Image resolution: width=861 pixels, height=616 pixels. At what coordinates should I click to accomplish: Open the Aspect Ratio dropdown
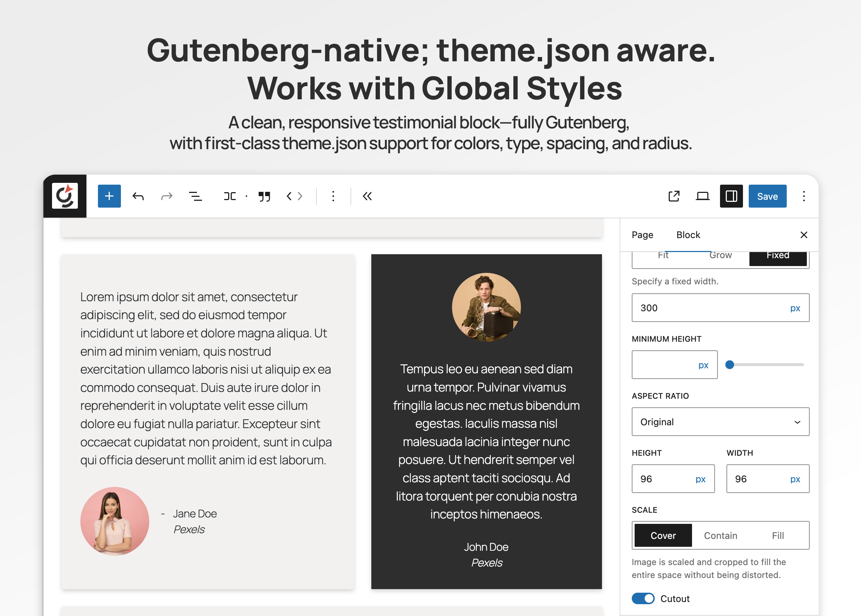pyautogui.click(x=720, y=421)
